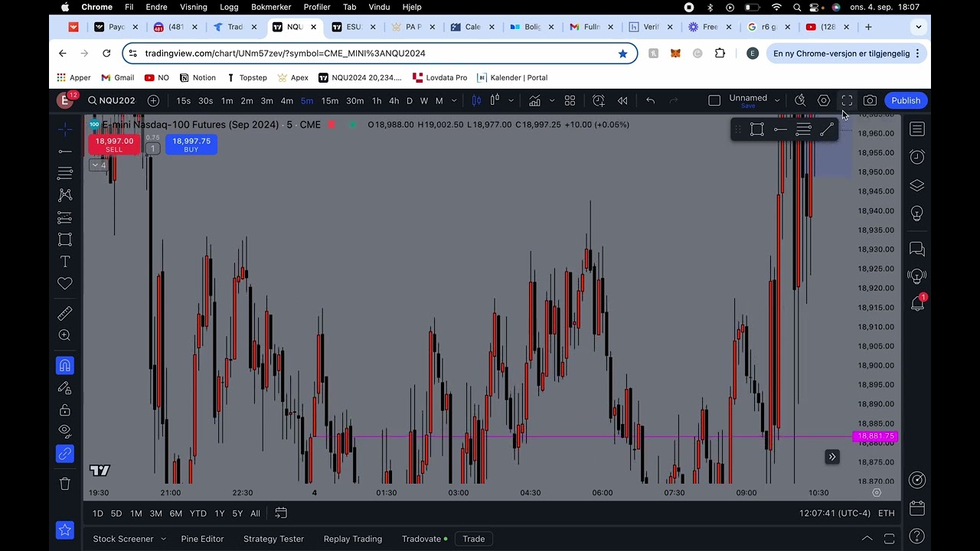This screenshot has width=980, height=551.
Task: Open the Watchlist panel
Action: [x=917, y=129]
